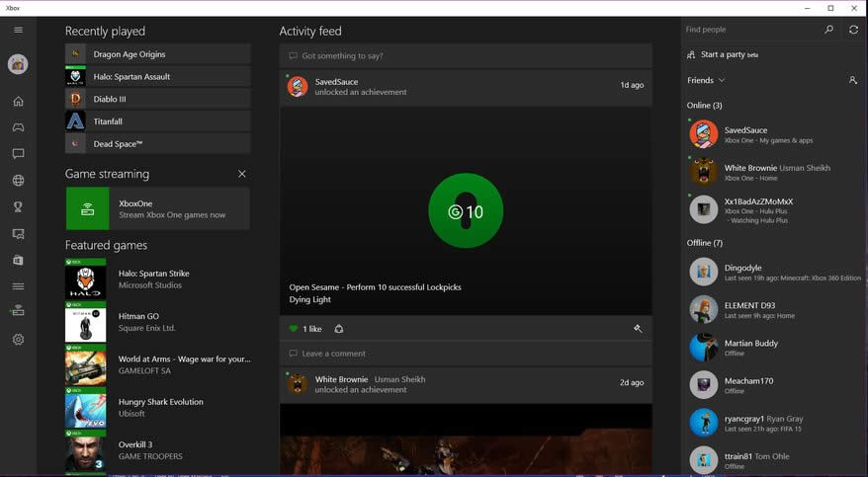868x477 pixels.
Task: Click the add friend person icon
Action: (852, 80)
